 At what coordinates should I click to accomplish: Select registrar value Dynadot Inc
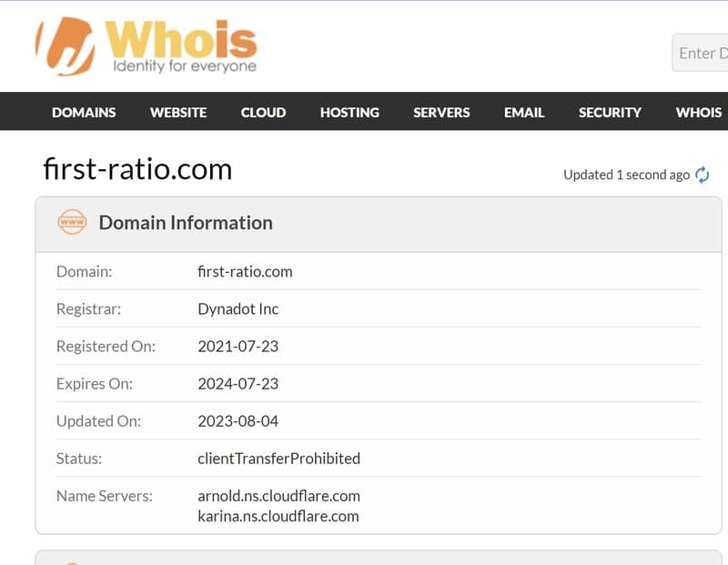point(238,309)
